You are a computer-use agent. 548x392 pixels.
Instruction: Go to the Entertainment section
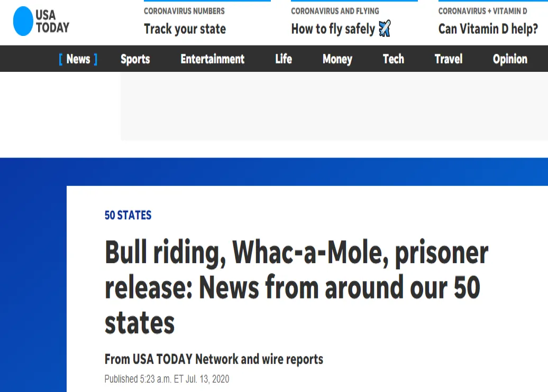point(212,59)
